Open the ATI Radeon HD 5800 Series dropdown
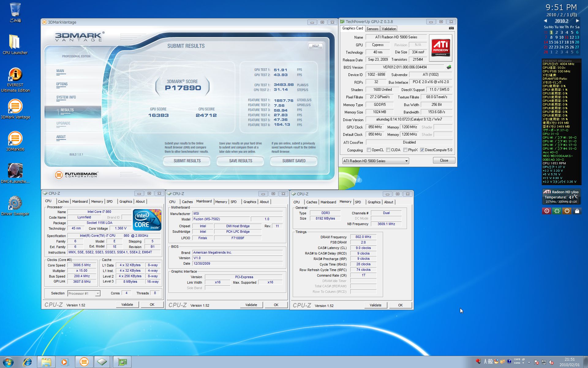 (375, 161)
